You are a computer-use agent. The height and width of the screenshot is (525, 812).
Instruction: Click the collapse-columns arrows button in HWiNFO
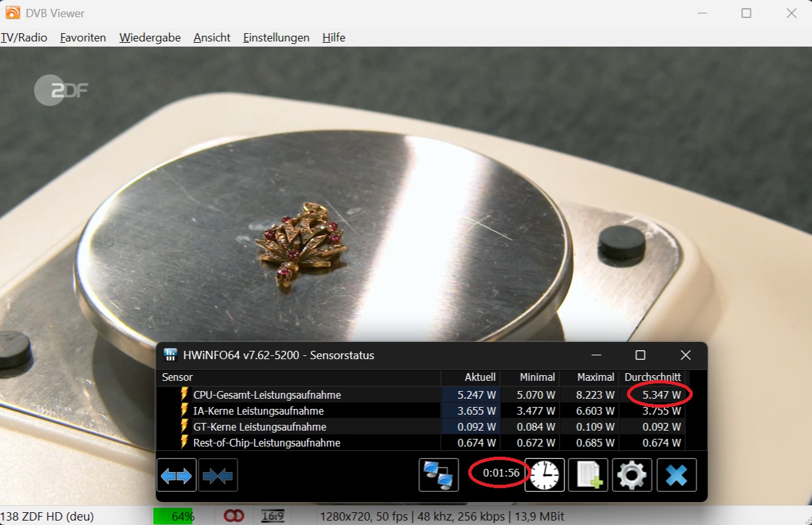218,475
